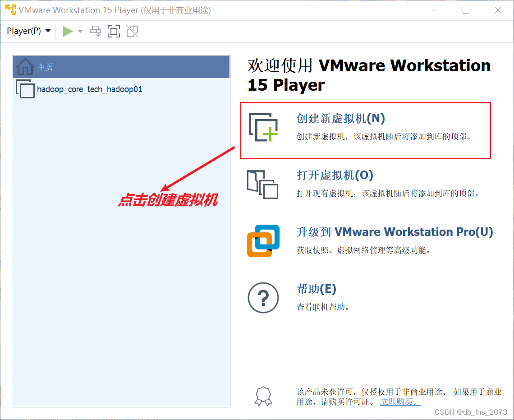Click the description 创建新虚拟机，该虚拟机随后将添加到库的顶部

pyautogui.click(x=384, y=136)
